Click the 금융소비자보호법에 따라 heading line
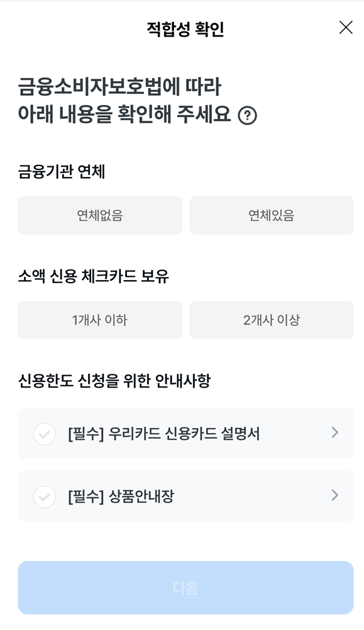Viewport: 364px width, 630px height. coord(119,87)
